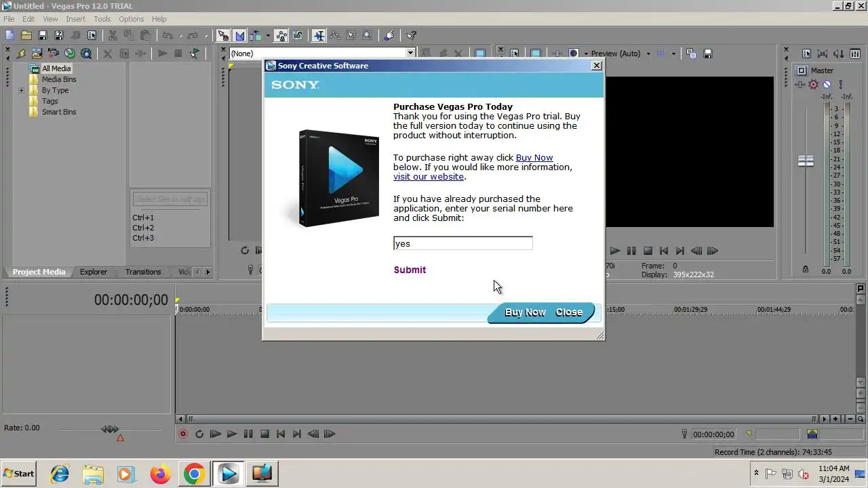Screen dimensions: 868x488
Task: Open Google Chrome from the taskbar
Action: [x=194, y=473]
